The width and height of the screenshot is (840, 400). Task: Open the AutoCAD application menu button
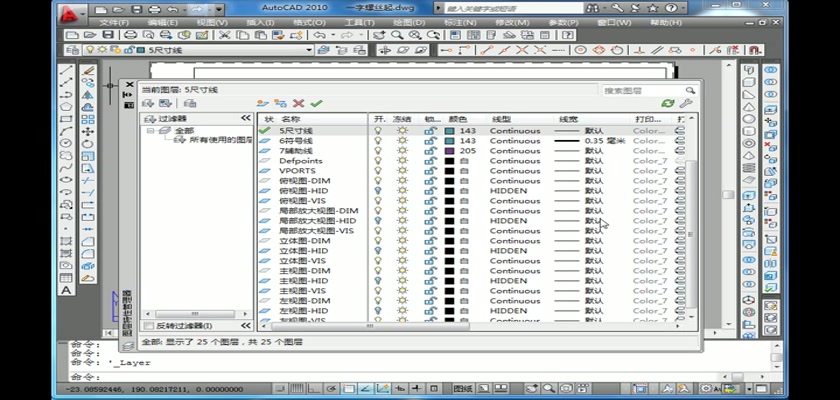(x=71, y=13)
